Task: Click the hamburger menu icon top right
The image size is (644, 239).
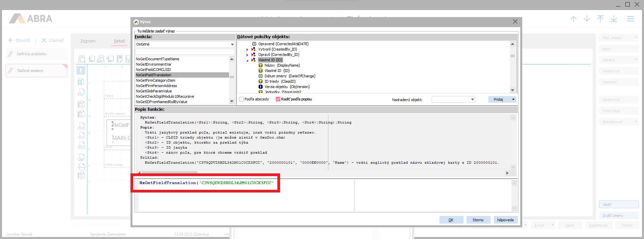Action: tap(630, 19)
